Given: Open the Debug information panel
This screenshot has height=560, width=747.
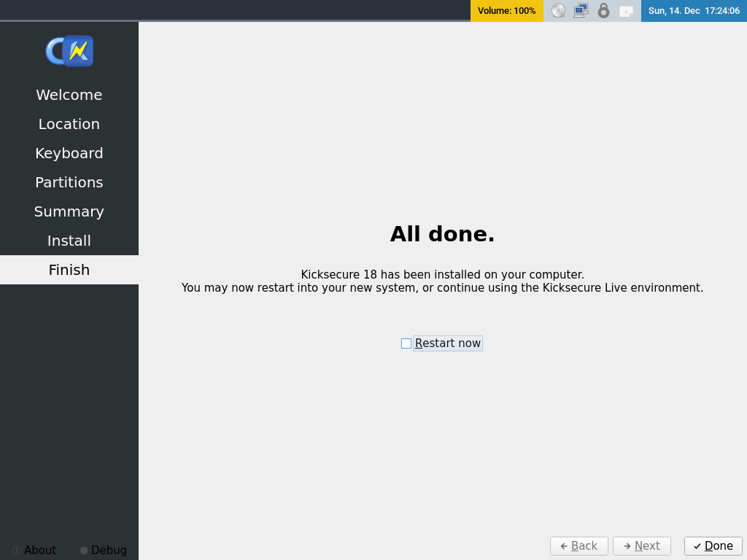Looking at the screenshot, I should pos(103,550).
